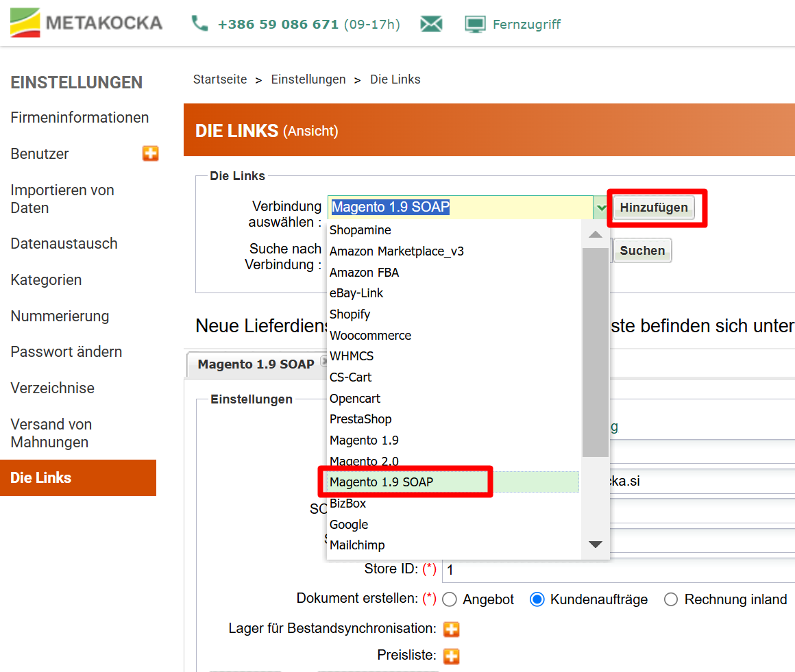Choose Magento 1.9 SOAP option in list
The height and width of the screenshot is (672, 795).
click(453, 482)
